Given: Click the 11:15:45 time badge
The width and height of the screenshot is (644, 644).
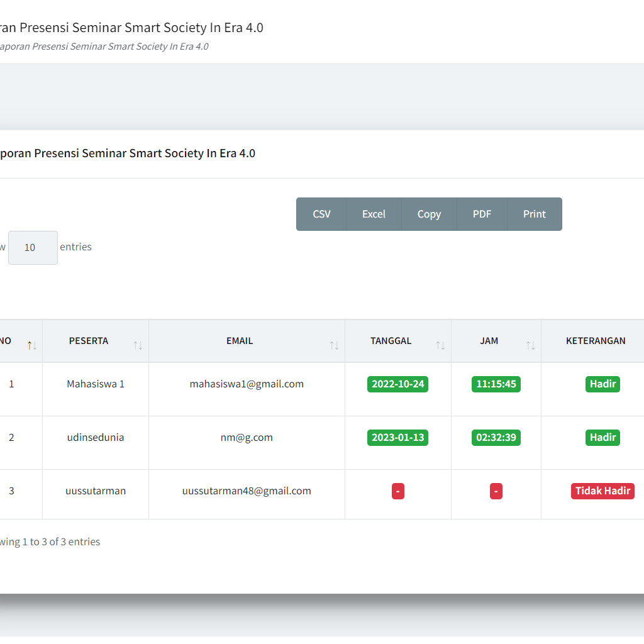Looking at the screenshot, I should [x=496, y=384].
